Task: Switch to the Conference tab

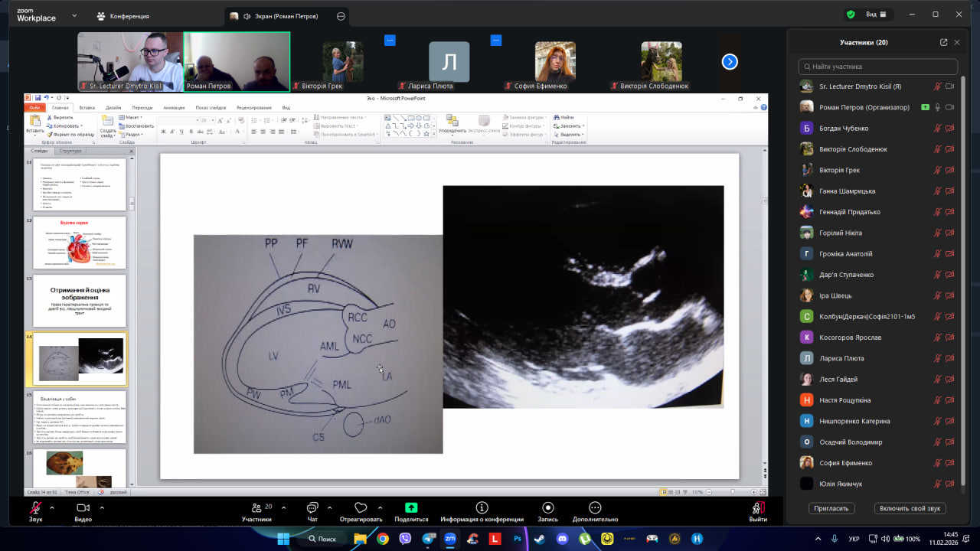Action: pos(122,15)
